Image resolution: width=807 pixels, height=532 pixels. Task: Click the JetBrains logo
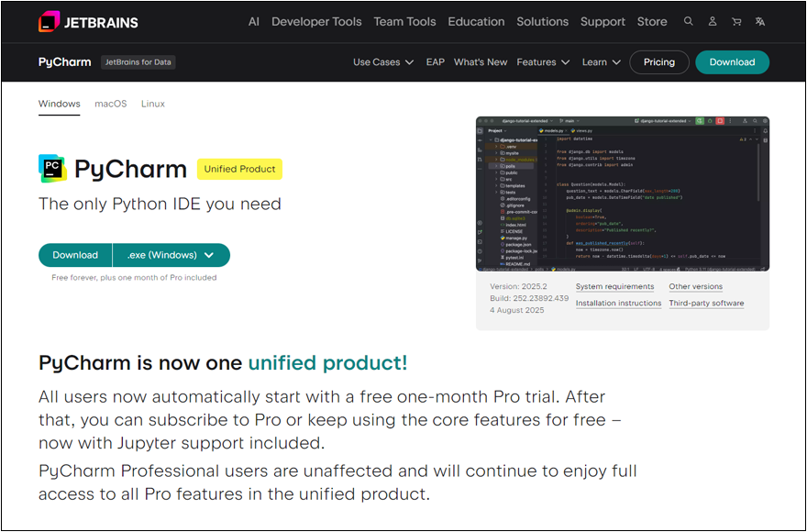pyautogui.click(x=88, y=22)
